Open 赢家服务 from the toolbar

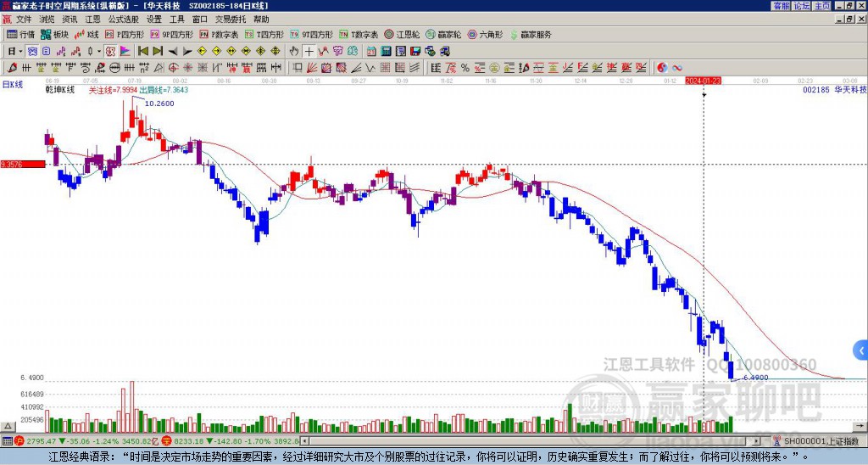pos(531,34)
